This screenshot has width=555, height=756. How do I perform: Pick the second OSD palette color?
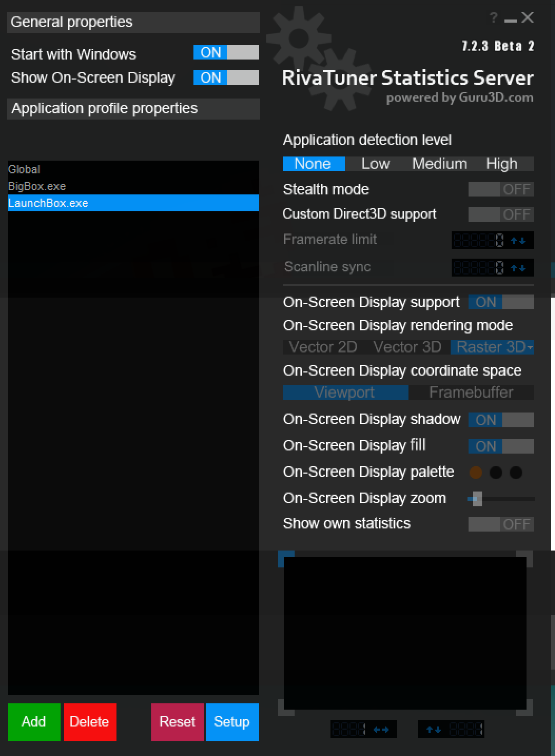[496, 473]
